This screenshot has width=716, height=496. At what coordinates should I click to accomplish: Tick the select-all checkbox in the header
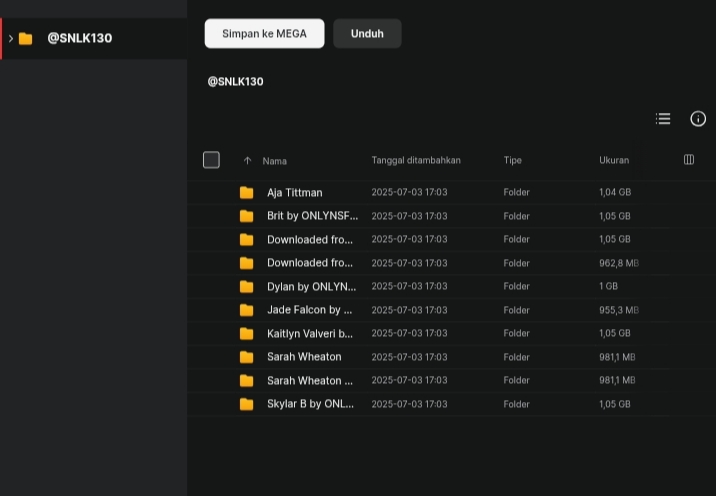pyautogui.click(x=211, y=160)
